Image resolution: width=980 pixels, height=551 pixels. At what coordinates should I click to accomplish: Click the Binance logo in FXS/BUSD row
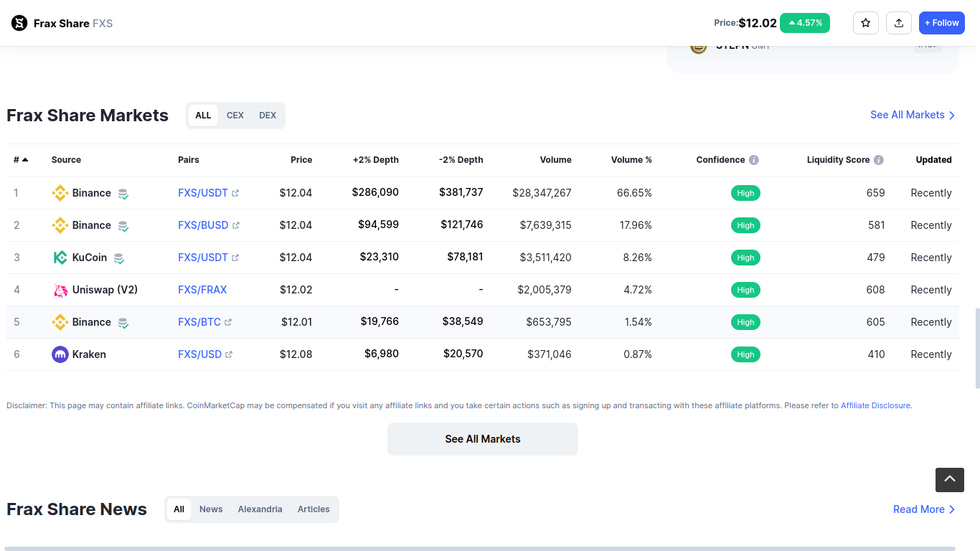click(60, 225)
